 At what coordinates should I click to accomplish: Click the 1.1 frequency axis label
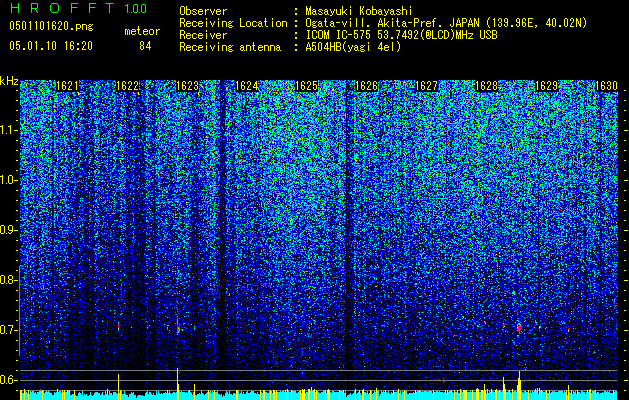(x=9, y=130)
